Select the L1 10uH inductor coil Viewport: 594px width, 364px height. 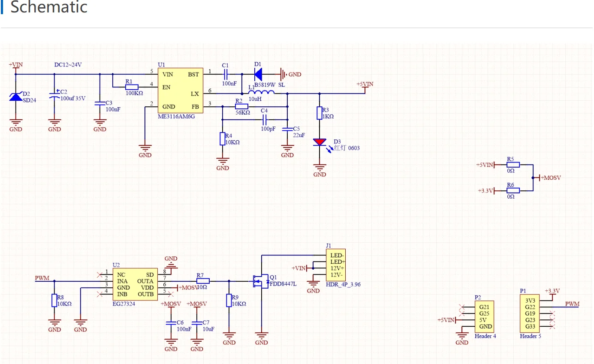click(x=262, y=93)
